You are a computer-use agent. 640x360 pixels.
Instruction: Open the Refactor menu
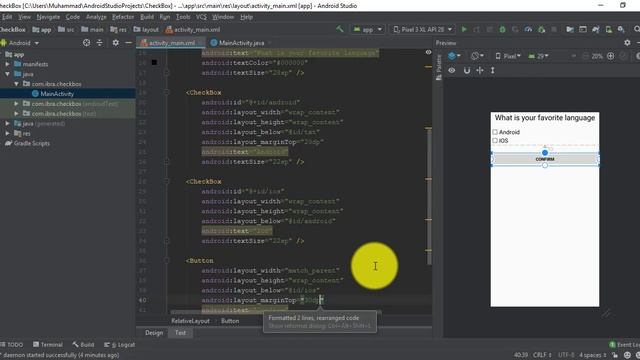tap(123, 17)
